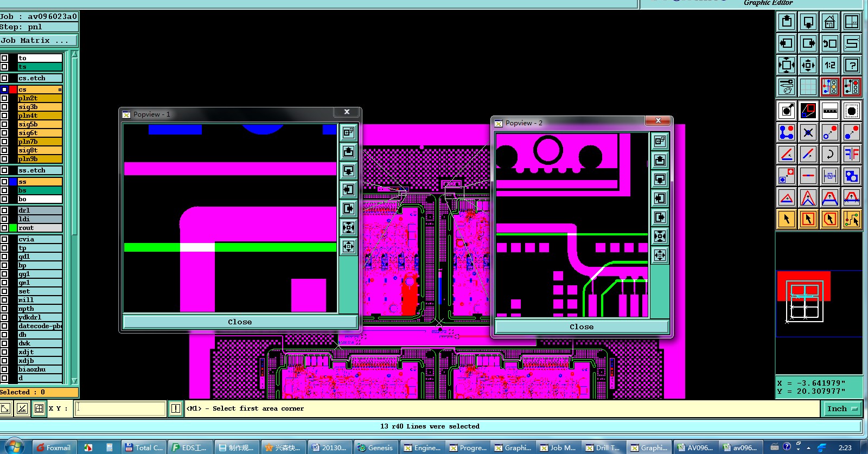Click the rotate arrow tool
Viewport: 868px width, 454px height.
click(830, 154)
